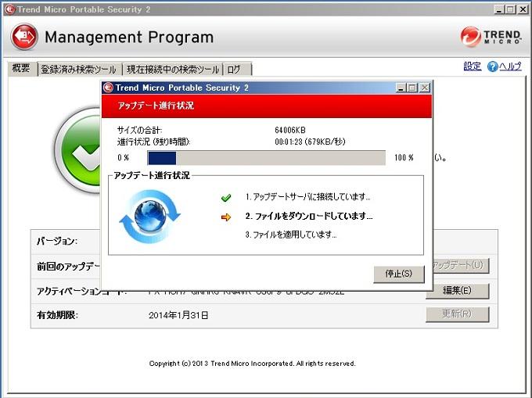This screenshot has height=398, width=532.
Task: Click the copyright Trend Micro Incorporated text
Action: pyautogui.click(x=253, y=364)
